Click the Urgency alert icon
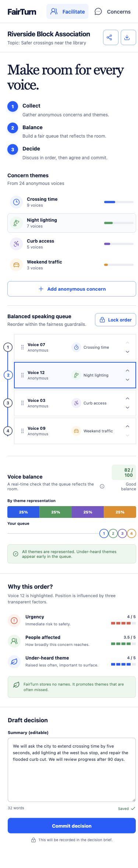Viewport: 138px width, 868px height. point(14,620)
